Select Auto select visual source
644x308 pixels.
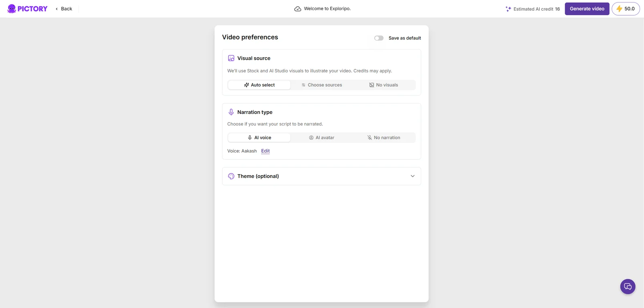[259, 85]
